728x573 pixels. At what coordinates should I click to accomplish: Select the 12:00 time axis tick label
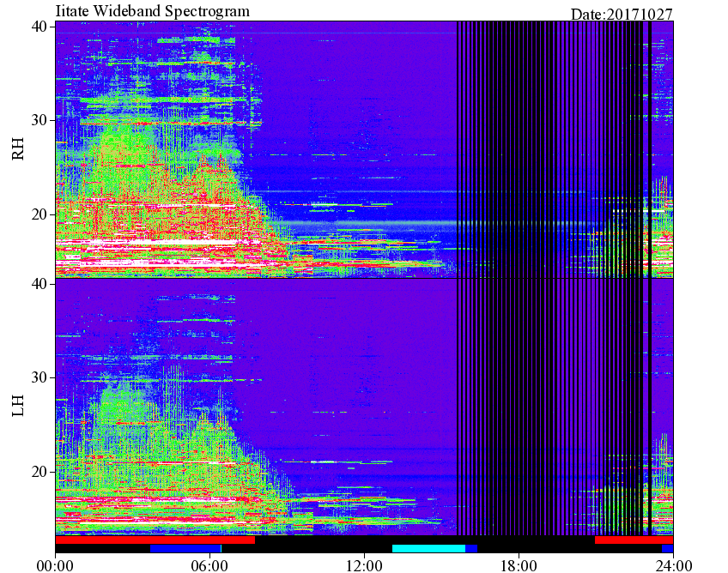(x=364, y=564)
